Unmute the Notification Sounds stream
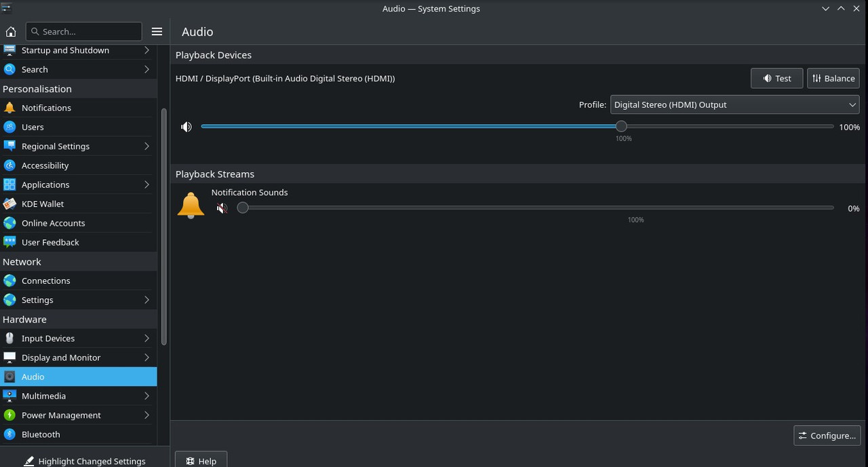Viewport: 868px width, 467px height. pyautogui.click(x=222, y=208)
